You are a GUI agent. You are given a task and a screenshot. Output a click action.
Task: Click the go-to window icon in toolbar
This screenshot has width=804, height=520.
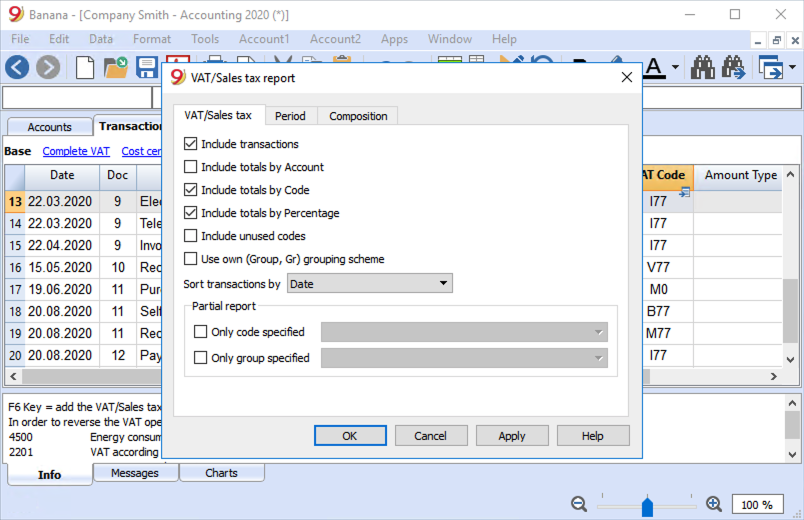tap(771, 67)
